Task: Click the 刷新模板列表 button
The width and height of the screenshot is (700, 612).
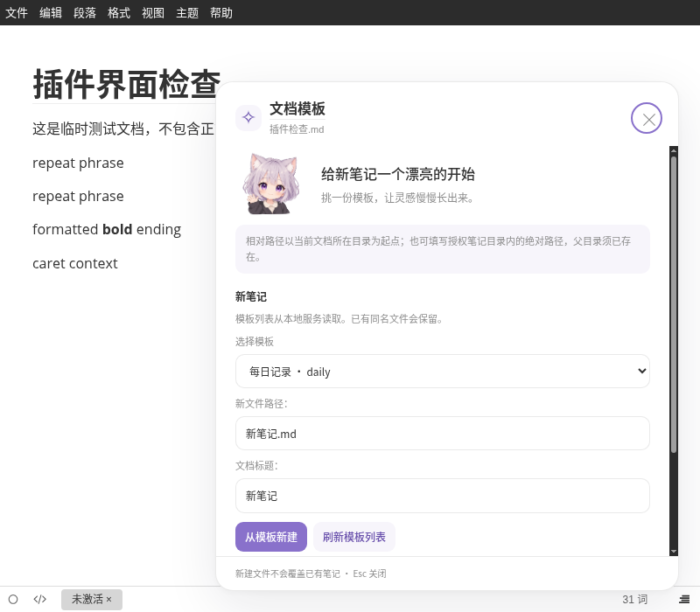Action: coord(354,537)
